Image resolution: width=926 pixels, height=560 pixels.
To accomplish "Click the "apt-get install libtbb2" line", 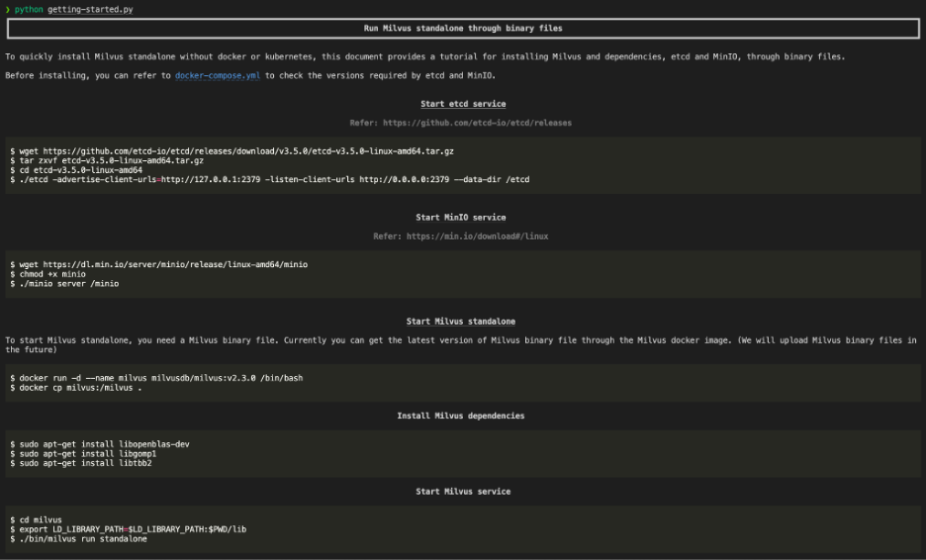I will (81, 463).
